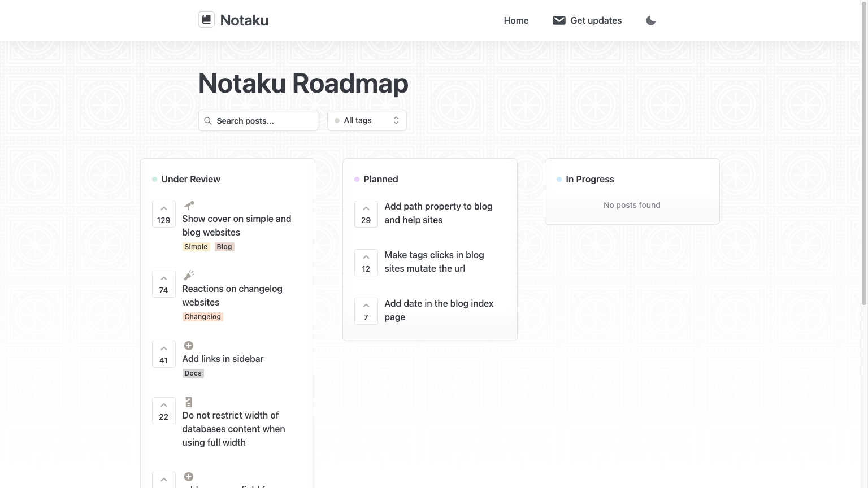The image size is (868, 488).
Task: Click the envelope icon beside Get updates
Action: (x=559, y=20)
